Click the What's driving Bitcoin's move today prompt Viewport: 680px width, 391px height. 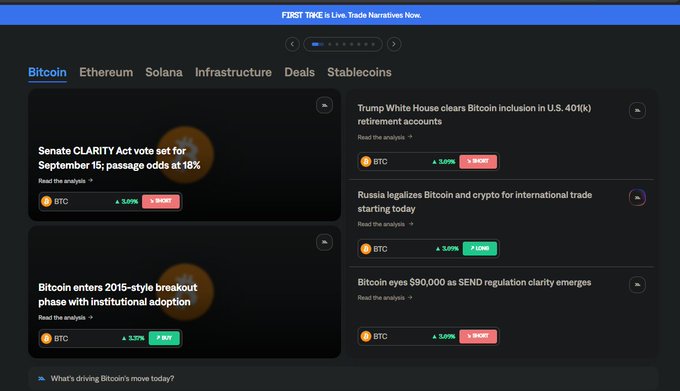[343, 378]
